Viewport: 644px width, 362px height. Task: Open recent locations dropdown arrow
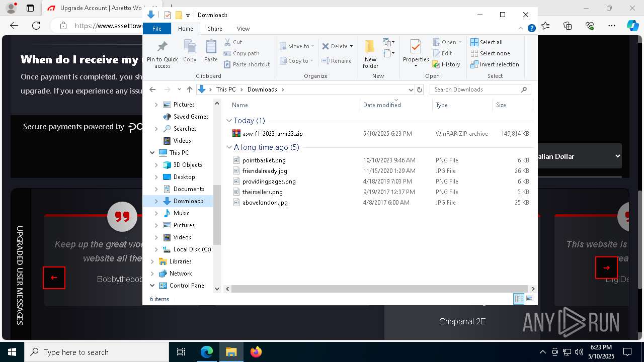coord(179,89)
